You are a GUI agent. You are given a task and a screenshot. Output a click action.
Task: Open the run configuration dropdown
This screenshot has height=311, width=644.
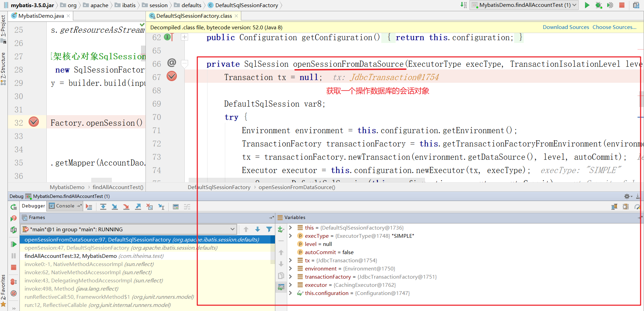524,5
